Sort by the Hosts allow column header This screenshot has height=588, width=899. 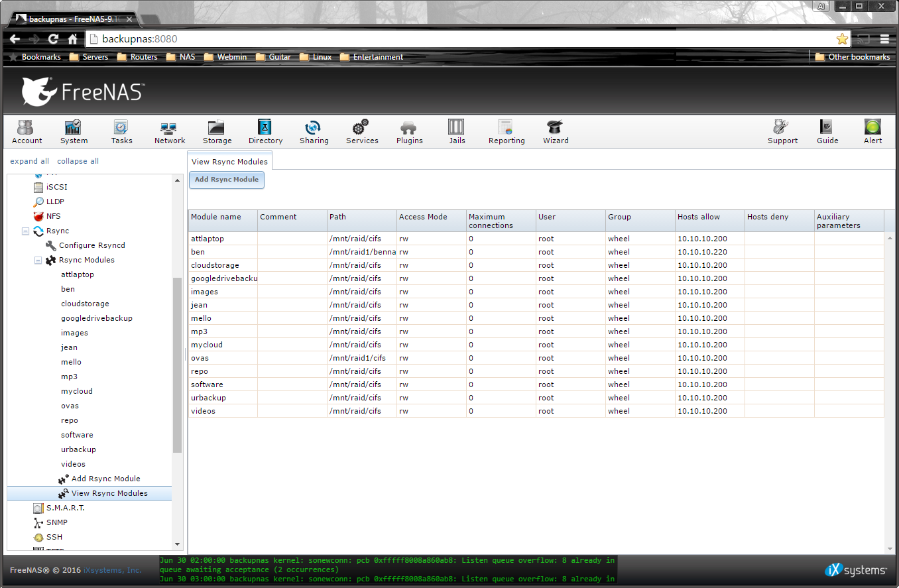[x=709, y=221]
